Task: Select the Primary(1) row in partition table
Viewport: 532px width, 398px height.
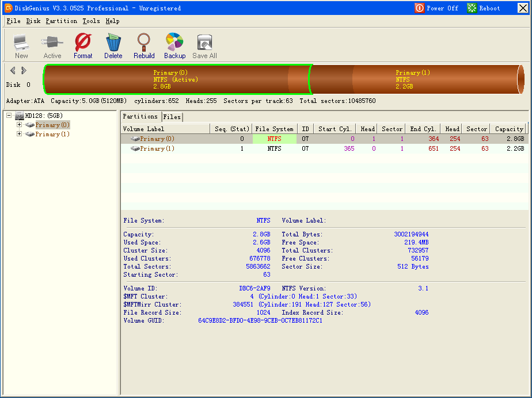Action: (x=324, y=148)
